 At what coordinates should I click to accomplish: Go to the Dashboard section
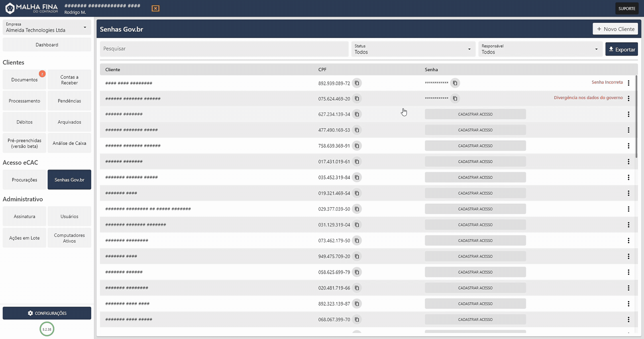pos(47,44)
